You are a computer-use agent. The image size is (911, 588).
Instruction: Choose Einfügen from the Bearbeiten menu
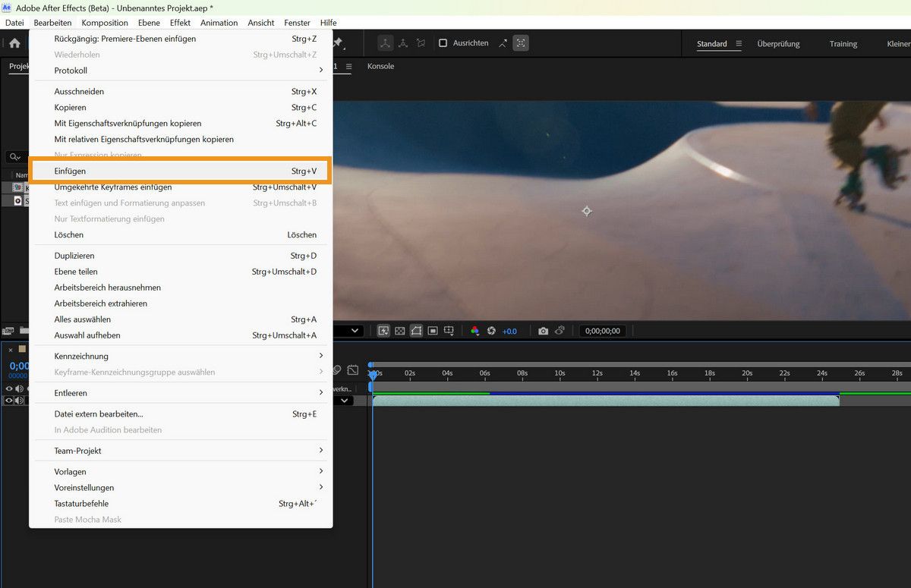180,171
